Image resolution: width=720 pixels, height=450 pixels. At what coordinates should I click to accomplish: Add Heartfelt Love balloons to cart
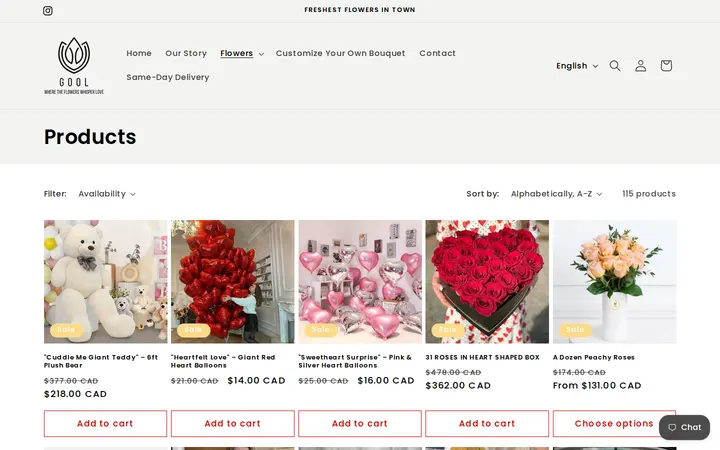point(233,423)
